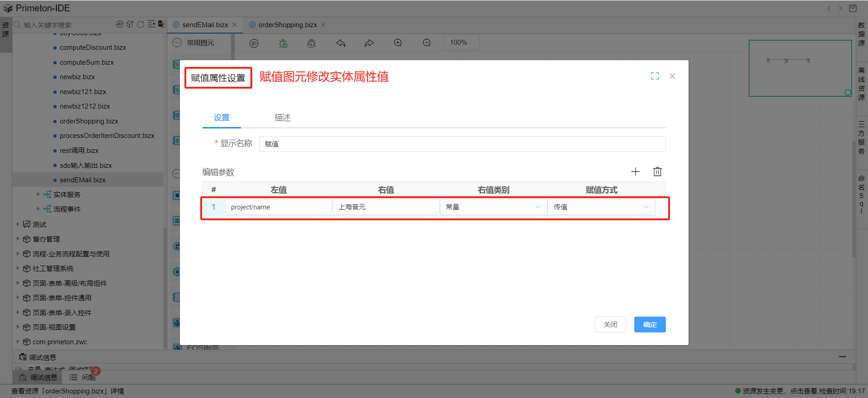The image size is (868, 398).
Task: Click the 显示名称 input field
Action: tap(462, 144)
